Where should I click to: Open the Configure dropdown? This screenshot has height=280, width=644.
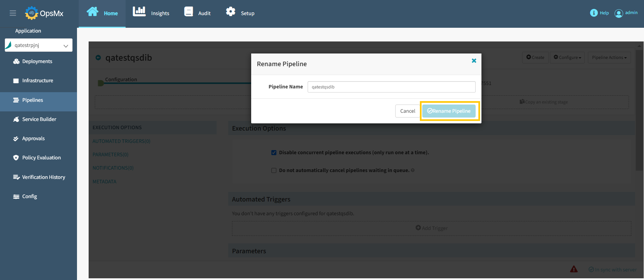[x=567, y=57]
